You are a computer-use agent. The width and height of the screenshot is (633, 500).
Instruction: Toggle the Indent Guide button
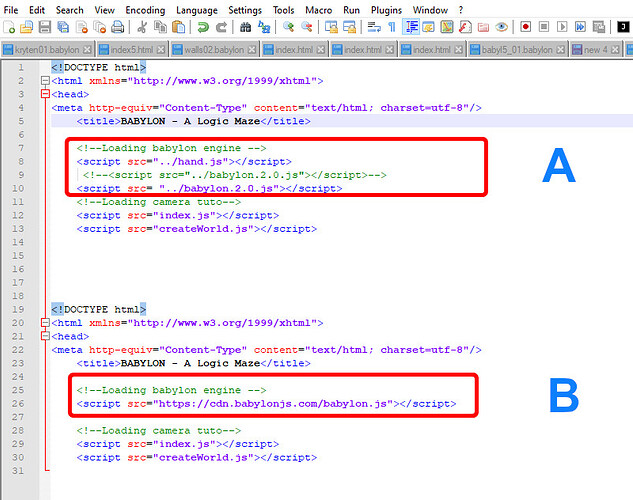point(411,27)
